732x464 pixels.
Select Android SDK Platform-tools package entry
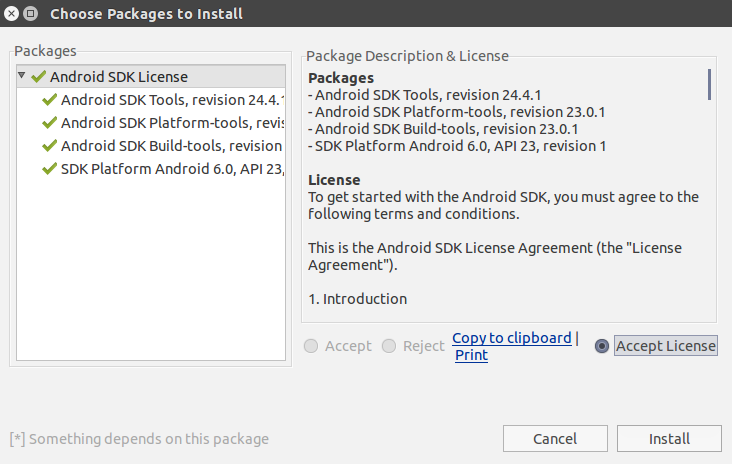click(172, 123)
